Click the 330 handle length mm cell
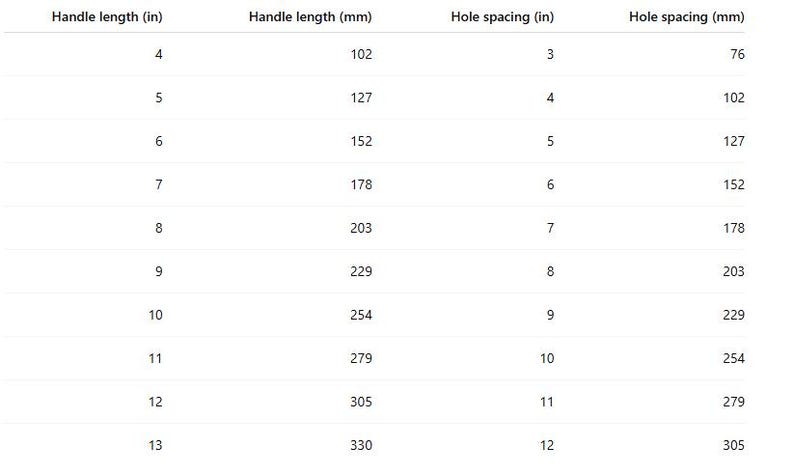 coord(361,446)
